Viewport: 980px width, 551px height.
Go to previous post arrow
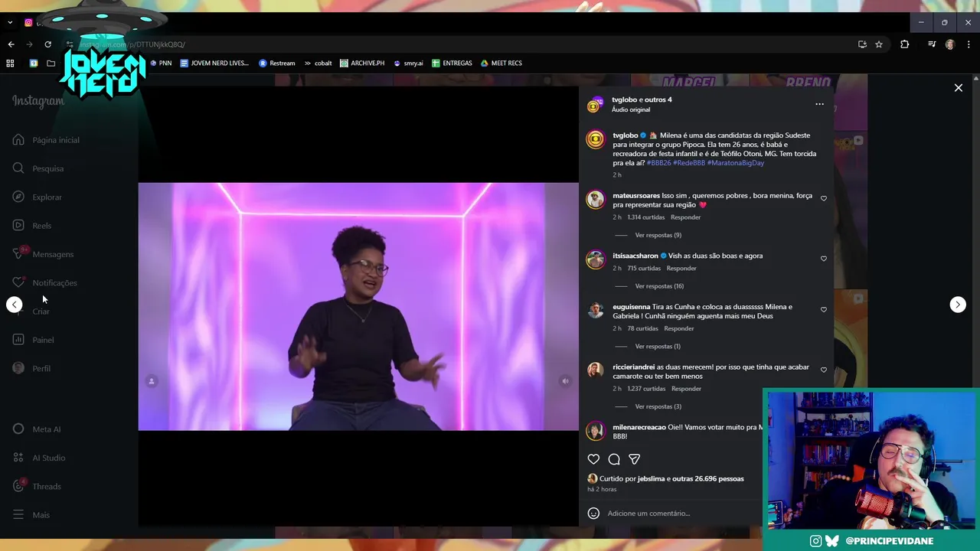coord(15,305)
